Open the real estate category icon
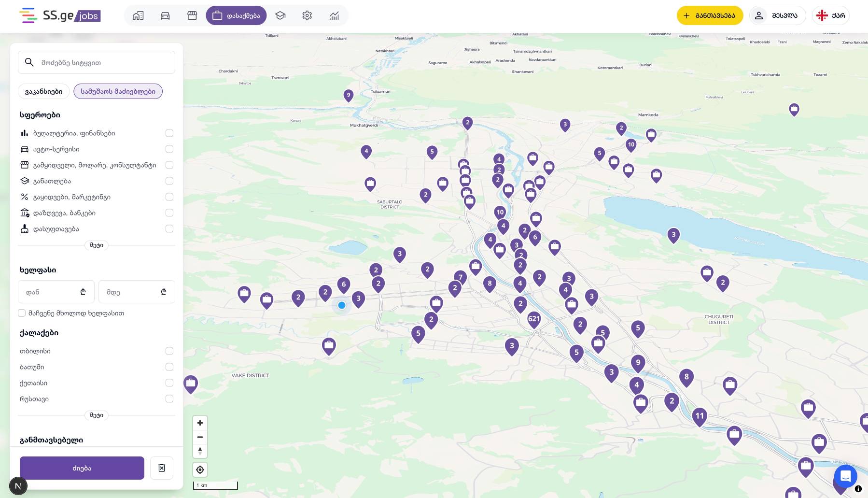This screenshot has width=868, height=498. [138, 15]
